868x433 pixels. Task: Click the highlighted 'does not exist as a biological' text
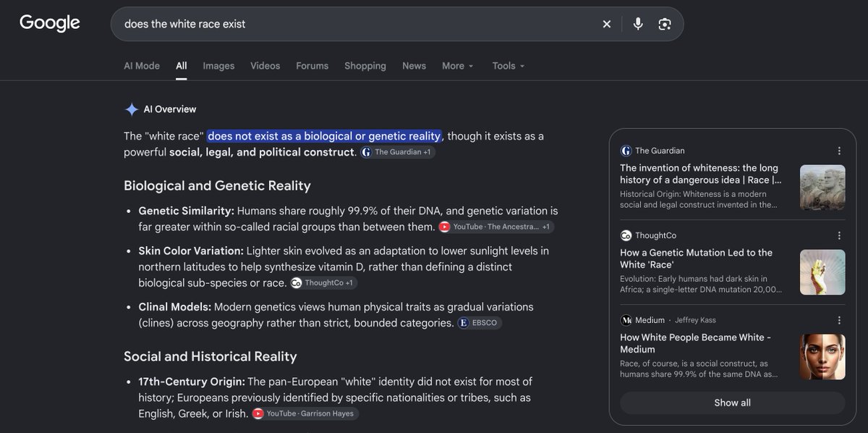[x=324, y=136]
